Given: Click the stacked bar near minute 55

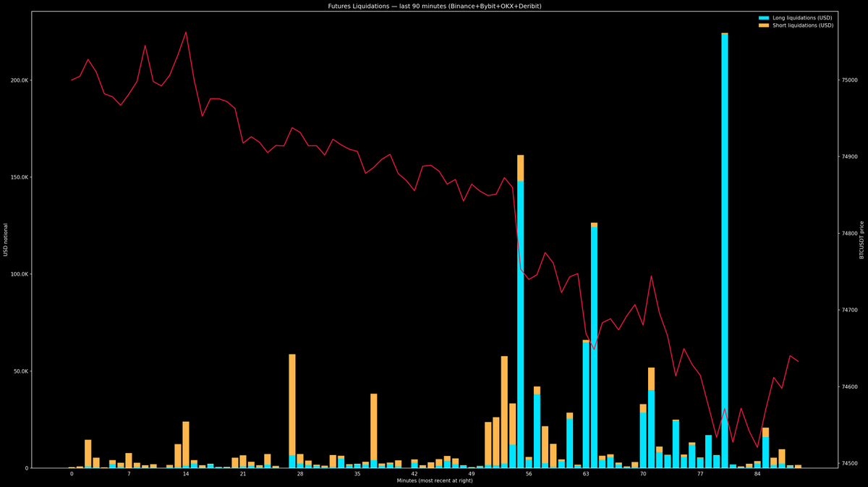Looking at the screenshot, I should 519,289.
